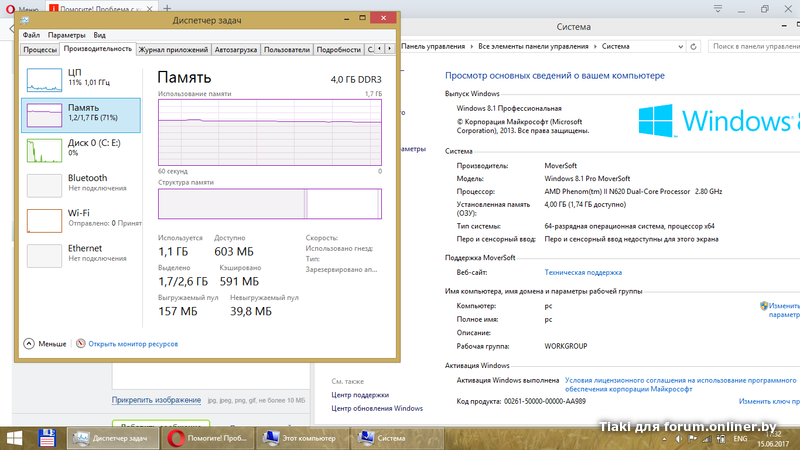
Task: Open the resource monitor link
Action: coord(133,344)
